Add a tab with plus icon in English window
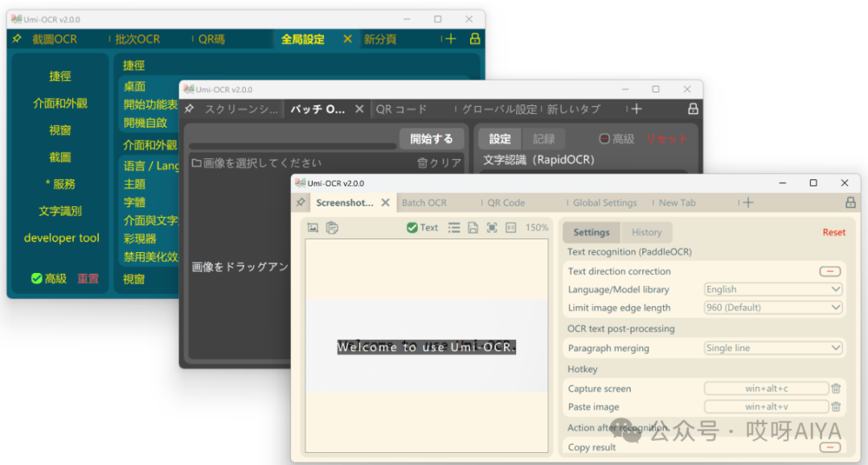The width and height of the screenshot is (868, 465). [x=748, y=202]
